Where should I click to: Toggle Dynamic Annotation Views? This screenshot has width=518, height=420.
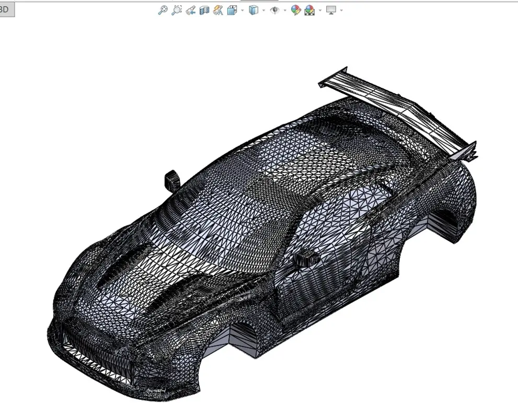[218, 10]
